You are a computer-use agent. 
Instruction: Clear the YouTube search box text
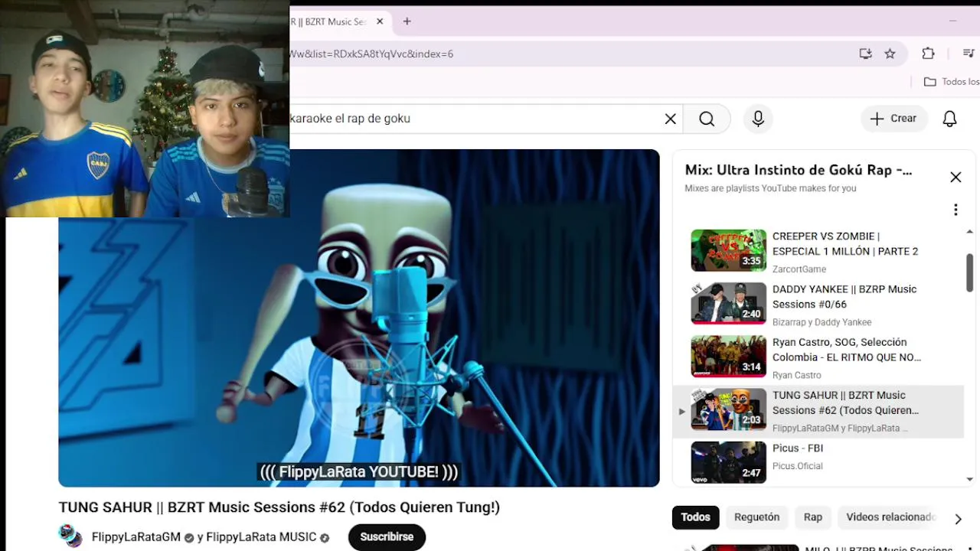670,119
